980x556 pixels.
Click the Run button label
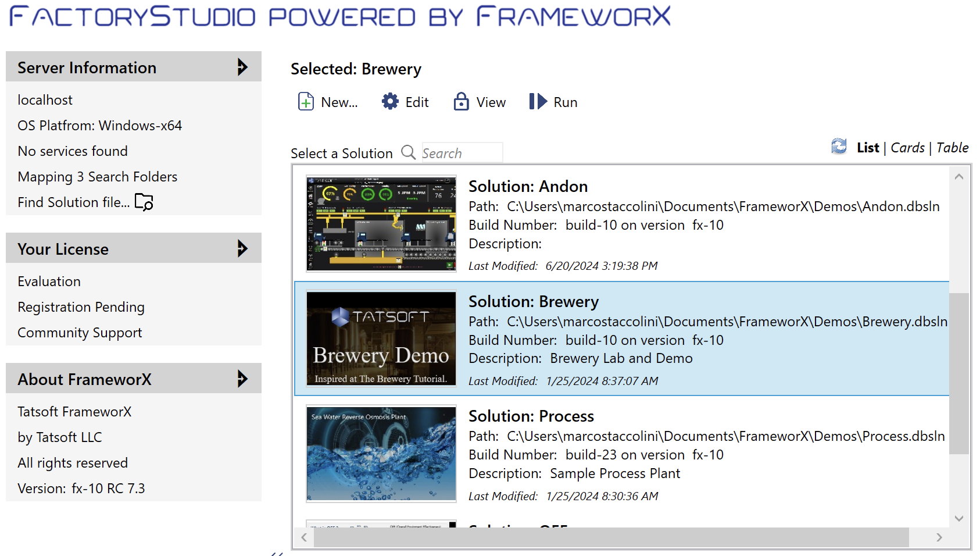[566, 102]
